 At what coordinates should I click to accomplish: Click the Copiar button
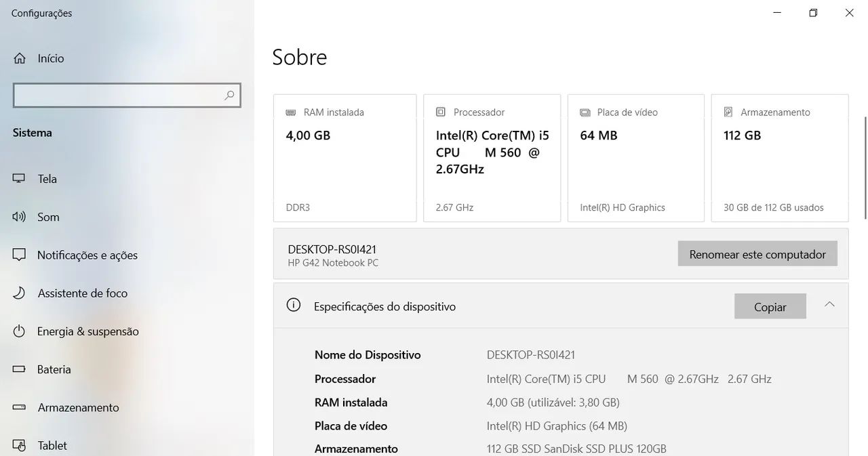[770, 306]
